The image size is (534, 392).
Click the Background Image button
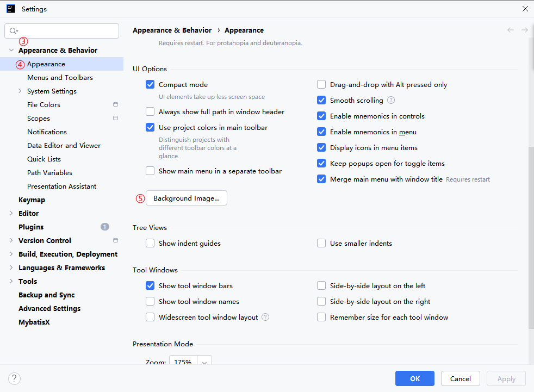tap(186, 198)
